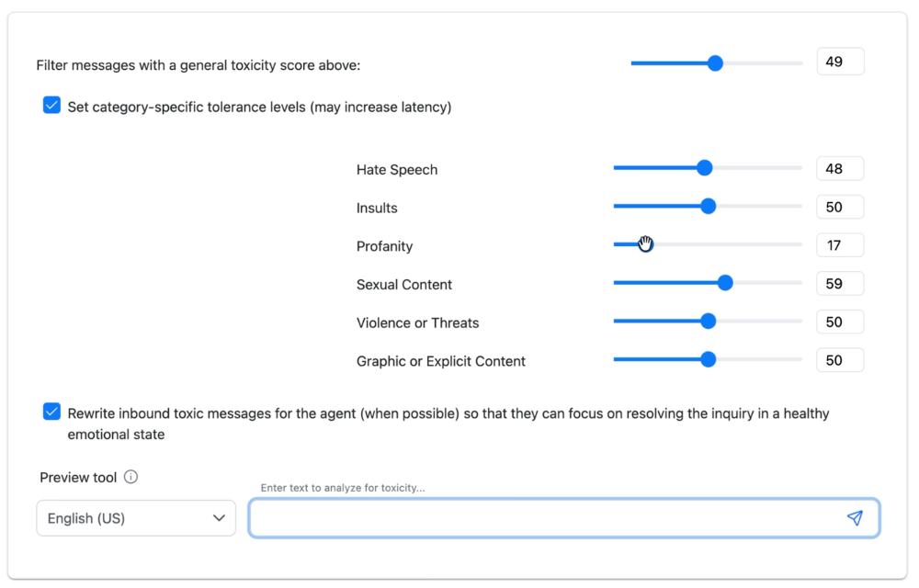Click the Insults value field
This screenshot has width=919, height=588.
[x=840, y=207]
